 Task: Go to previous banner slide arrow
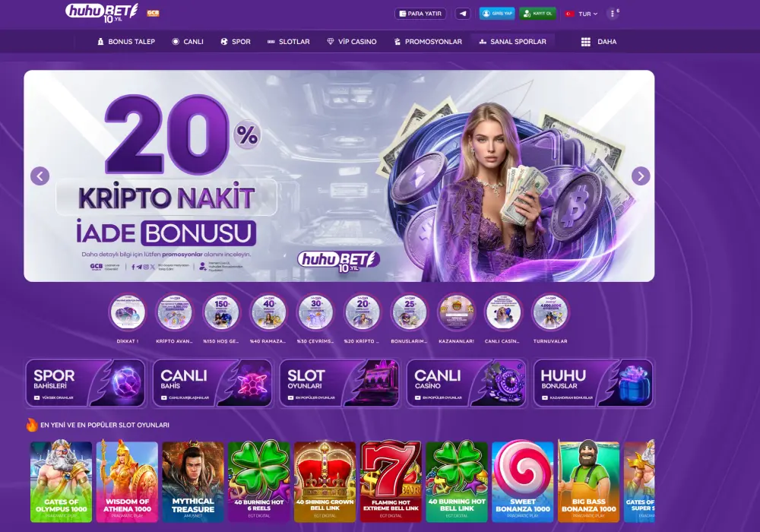(40, 176)
